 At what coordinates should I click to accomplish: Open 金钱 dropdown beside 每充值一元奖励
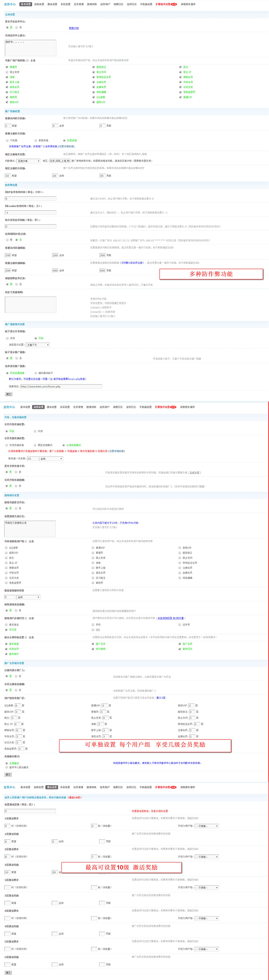click(51, 459)
